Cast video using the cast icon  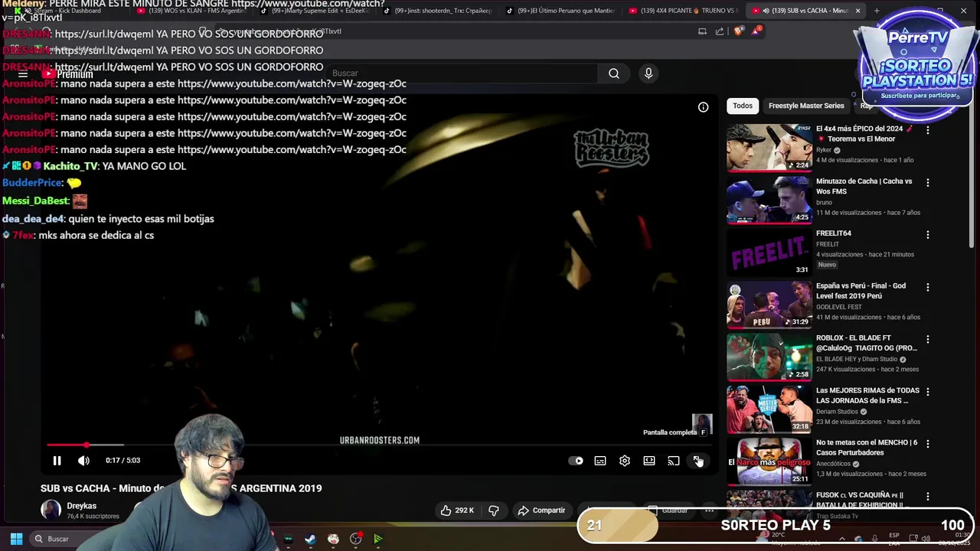click(x=674, y=461)
